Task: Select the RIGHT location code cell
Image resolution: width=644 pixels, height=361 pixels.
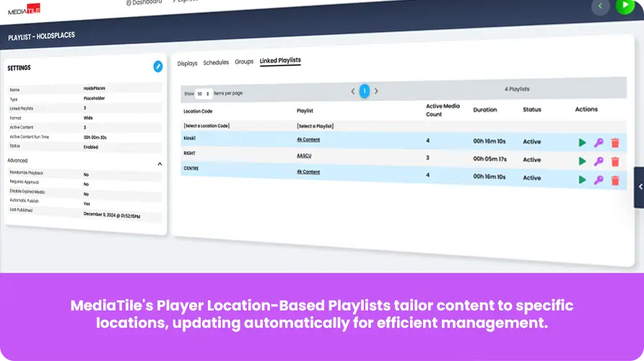Action: point(189,153)
